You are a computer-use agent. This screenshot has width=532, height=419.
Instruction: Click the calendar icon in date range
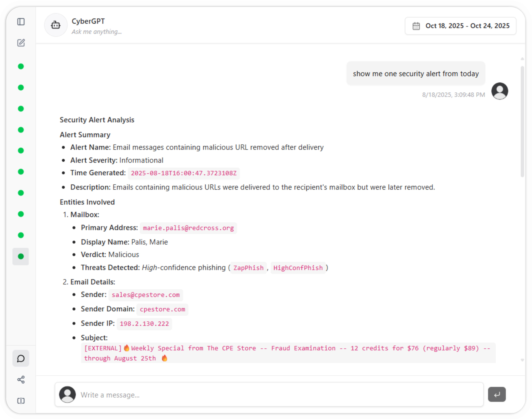point(416,26)
